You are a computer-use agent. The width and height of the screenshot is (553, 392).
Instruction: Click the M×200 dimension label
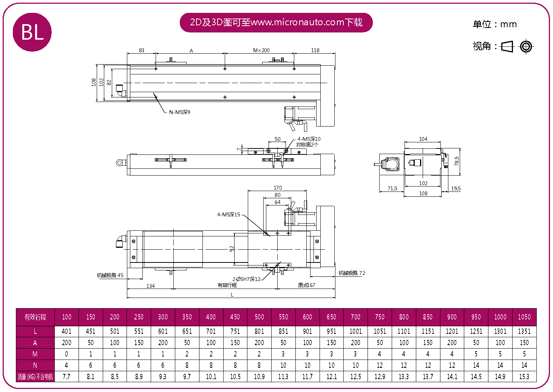261,50
